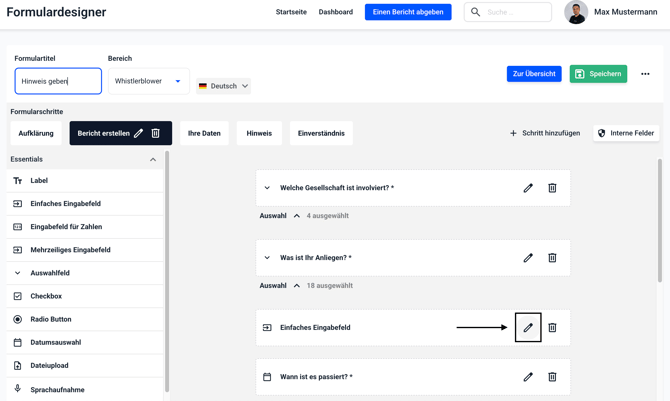Screen dimensions: 670x401
Task: Click trash icon for 'Wann ist es passiert?'
Action: (x=552, y=377)
